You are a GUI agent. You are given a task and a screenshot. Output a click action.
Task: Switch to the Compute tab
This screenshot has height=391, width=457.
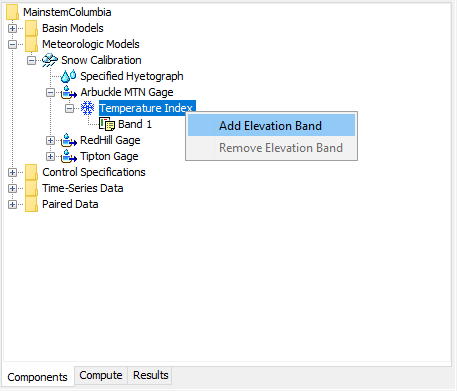pos(101,375)
